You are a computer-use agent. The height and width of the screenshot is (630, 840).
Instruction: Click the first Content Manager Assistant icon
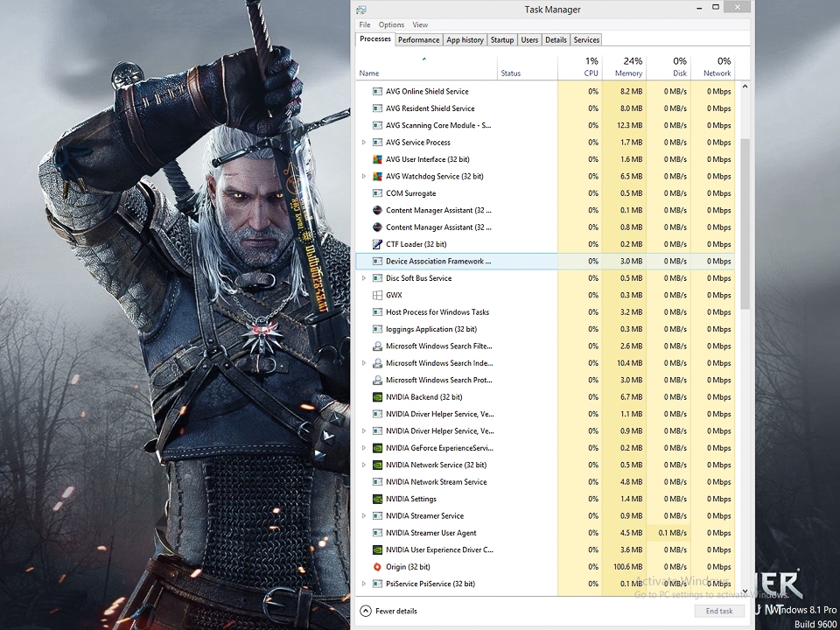[x=377, y=210]
